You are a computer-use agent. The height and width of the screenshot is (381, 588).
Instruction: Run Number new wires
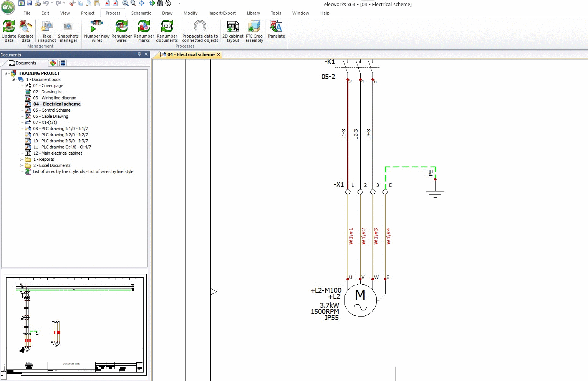pos(97,31)
